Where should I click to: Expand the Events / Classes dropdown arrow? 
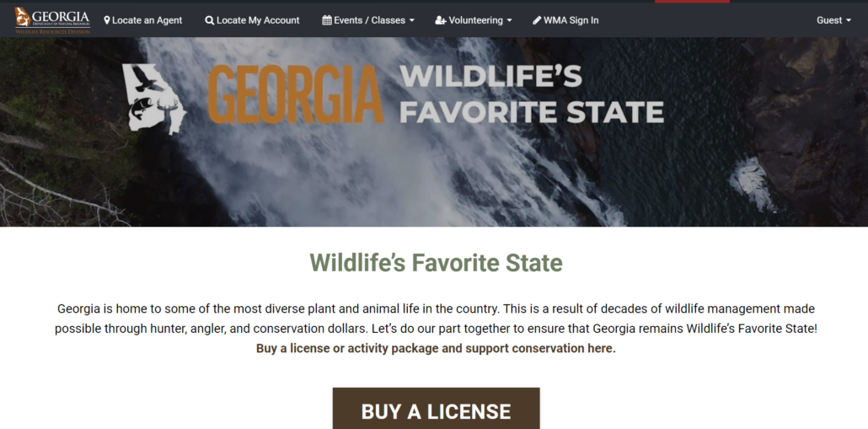411,20
